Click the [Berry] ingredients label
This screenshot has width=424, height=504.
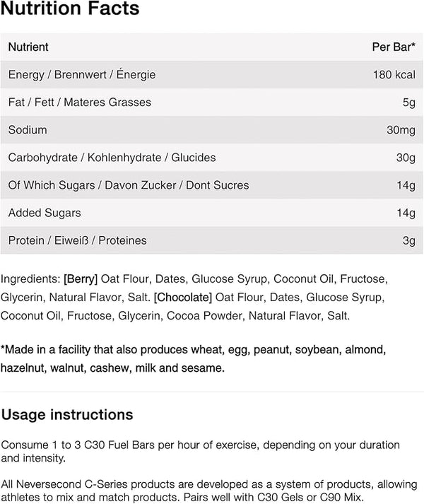(x=80, y=279)
